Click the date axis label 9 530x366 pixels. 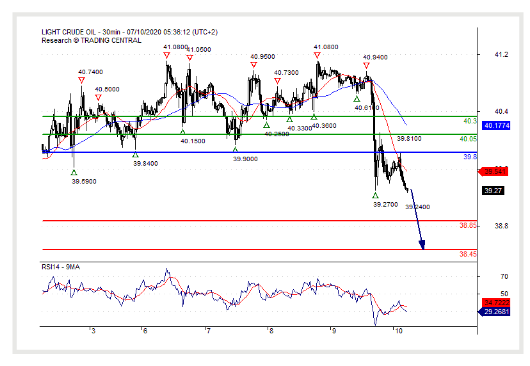coord(334,331)
